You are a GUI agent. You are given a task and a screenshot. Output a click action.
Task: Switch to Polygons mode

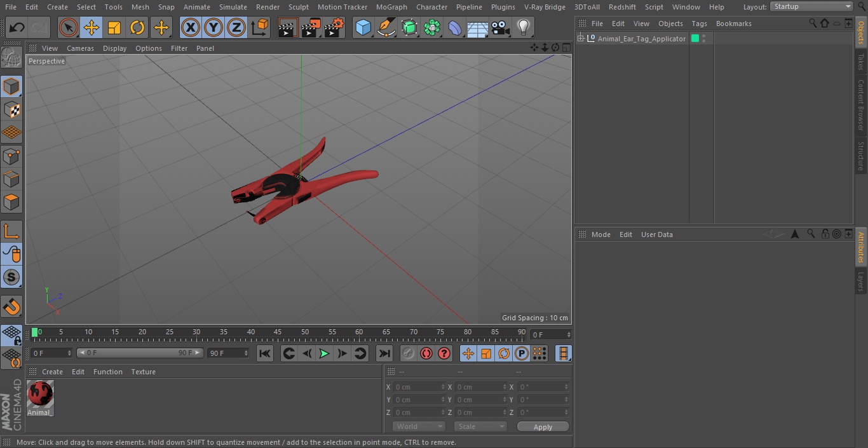click(x=11, y=202)
